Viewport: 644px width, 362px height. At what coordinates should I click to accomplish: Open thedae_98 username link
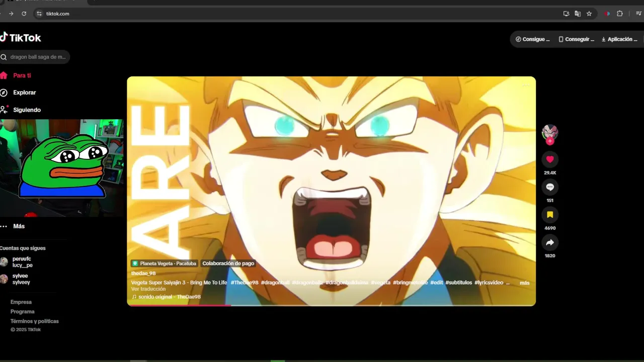click(143, 274)
